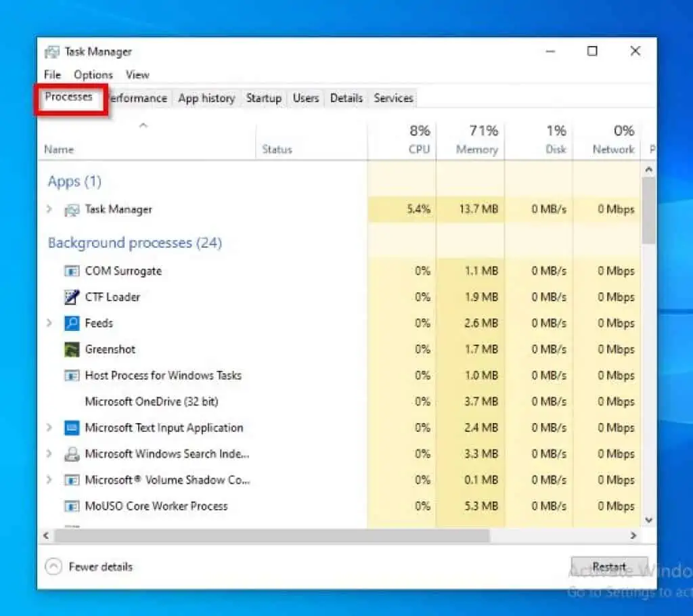
Task: Switch to the Startup tab
Action: 264,98
